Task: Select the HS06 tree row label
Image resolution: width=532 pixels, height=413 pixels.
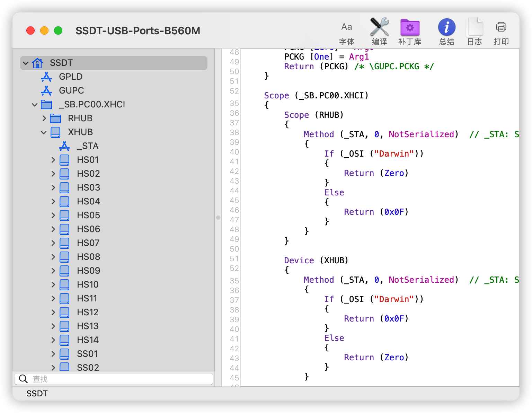Action: [88, 229]
